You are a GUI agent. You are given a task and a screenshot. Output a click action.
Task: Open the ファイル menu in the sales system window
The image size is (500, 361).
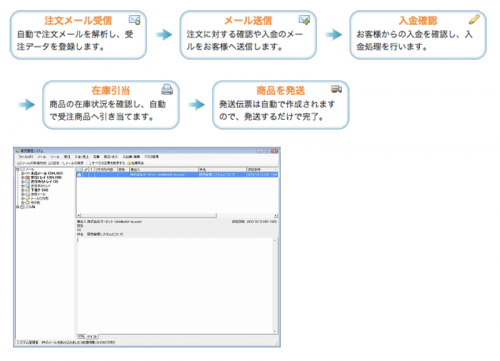(26, 157)
